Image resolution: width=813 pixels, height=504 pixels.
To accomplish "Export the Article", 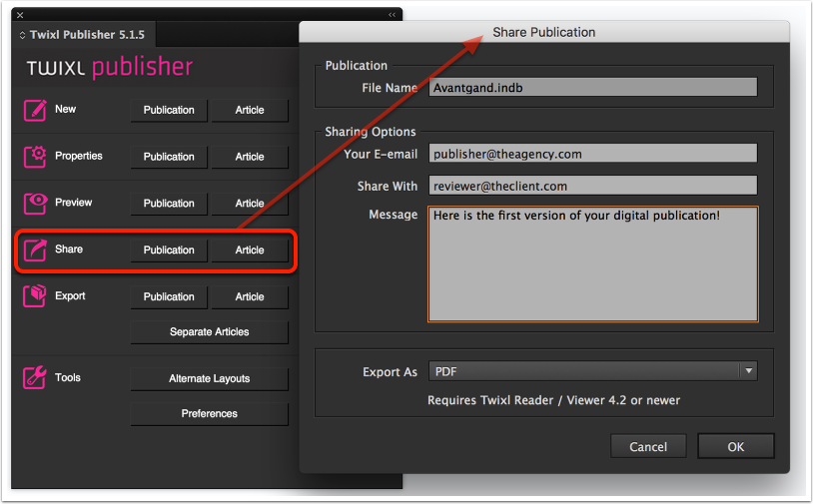I will click(250, 296).
